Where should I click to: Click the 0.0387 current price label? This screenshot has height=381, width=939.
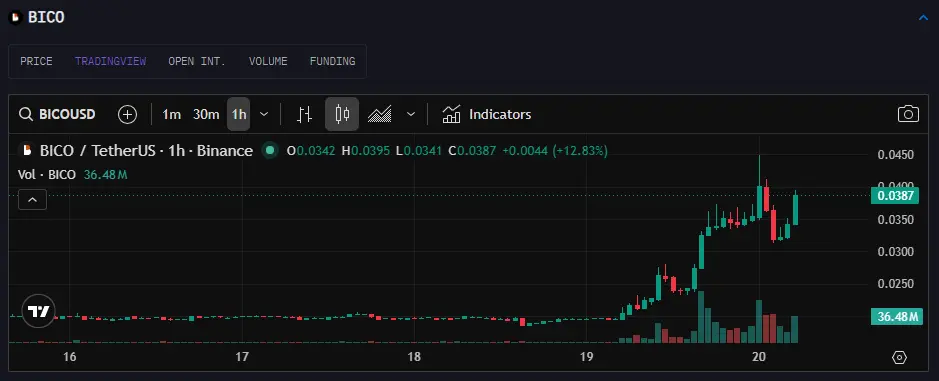(895, 195)
